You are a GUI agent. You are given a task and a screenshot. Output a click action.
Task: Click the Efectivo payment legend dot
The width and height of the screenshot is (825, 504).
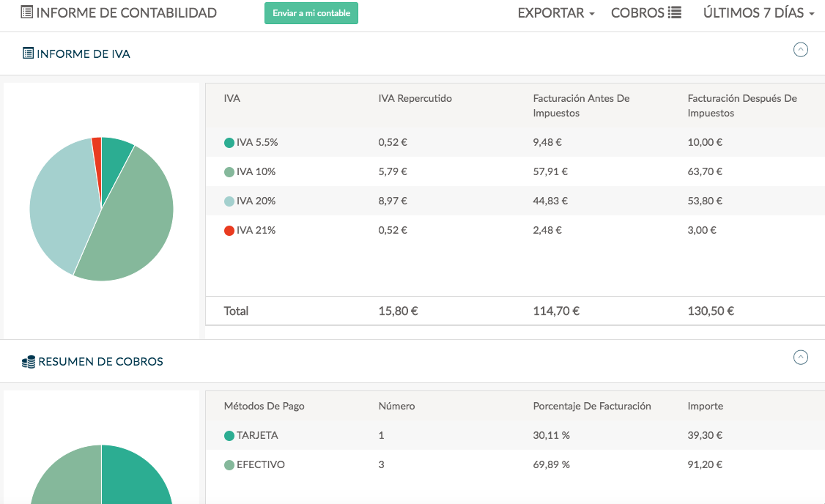click(229, 465)
